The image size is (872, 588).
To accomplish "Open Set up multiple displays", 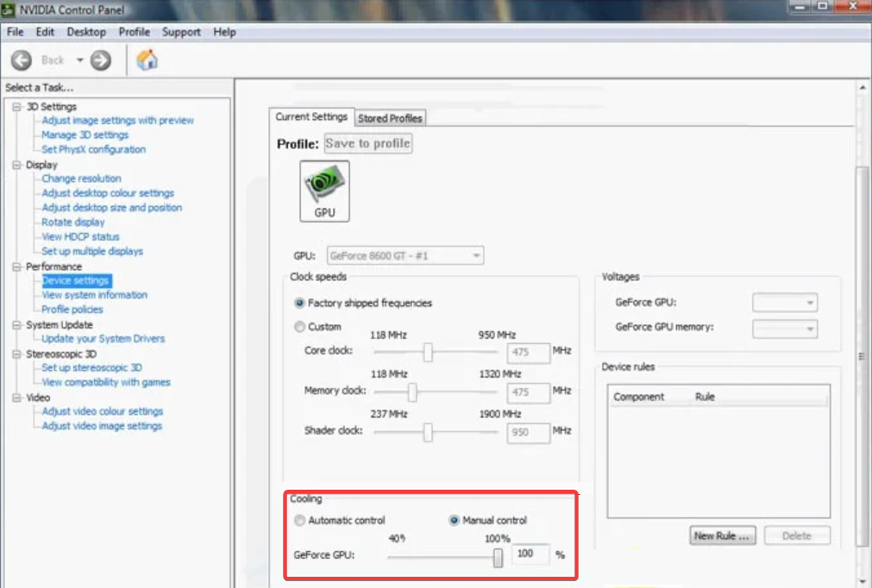I will 92,251.
